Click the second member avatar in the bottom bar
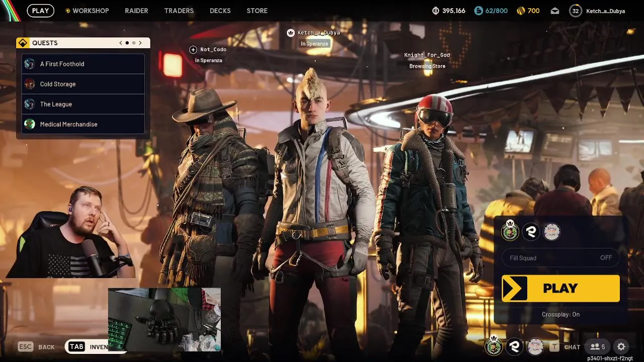The height and width of the screenshot is (362, 644). pyautogui.click(x=514, y=346)
